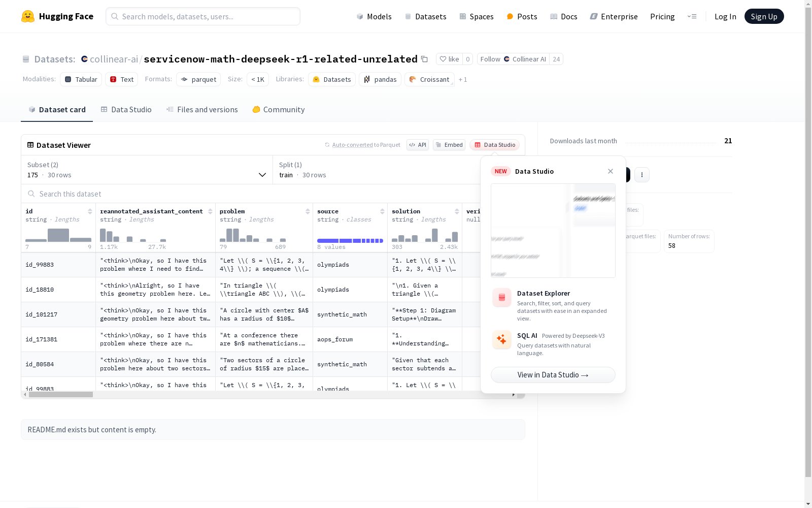
Task: Open the three-dot options menu button
Action: click(642, 175)
